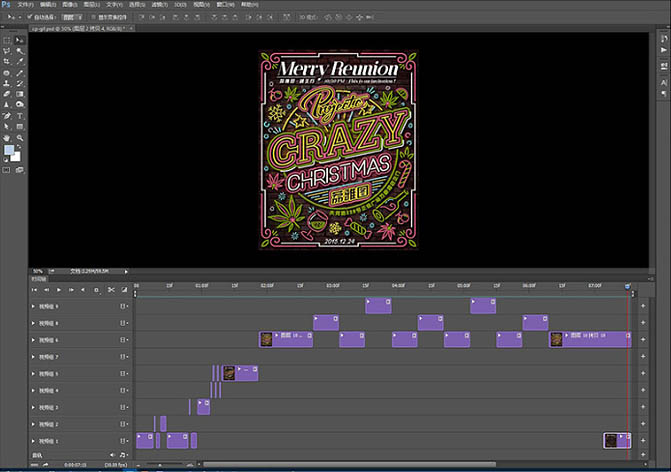Open the film strip menu for video group 6

[124, 340]
